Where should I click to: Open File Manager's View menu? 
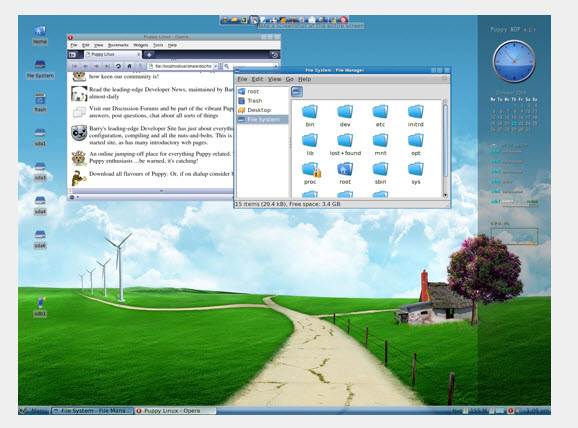(274, 79)
